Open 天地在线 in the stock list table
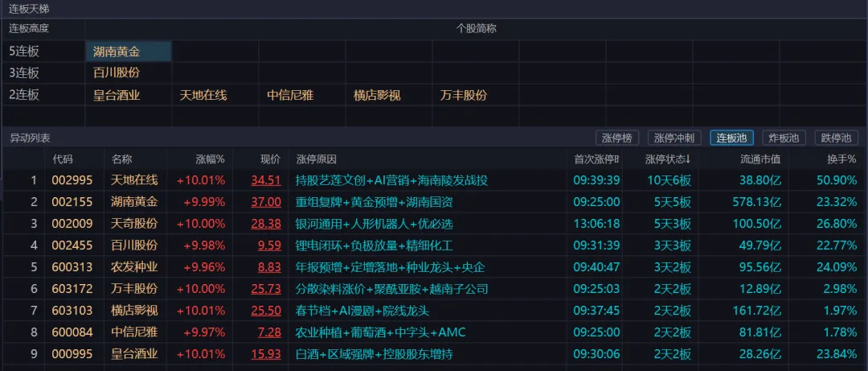This screenshot has height=371, width=868. click(134, 180)
